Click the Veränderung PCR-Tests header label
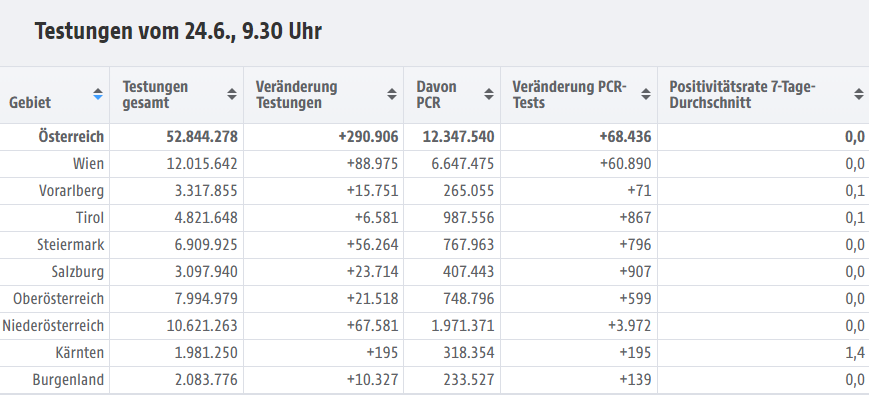869x395 pixels. click(569, 95)
